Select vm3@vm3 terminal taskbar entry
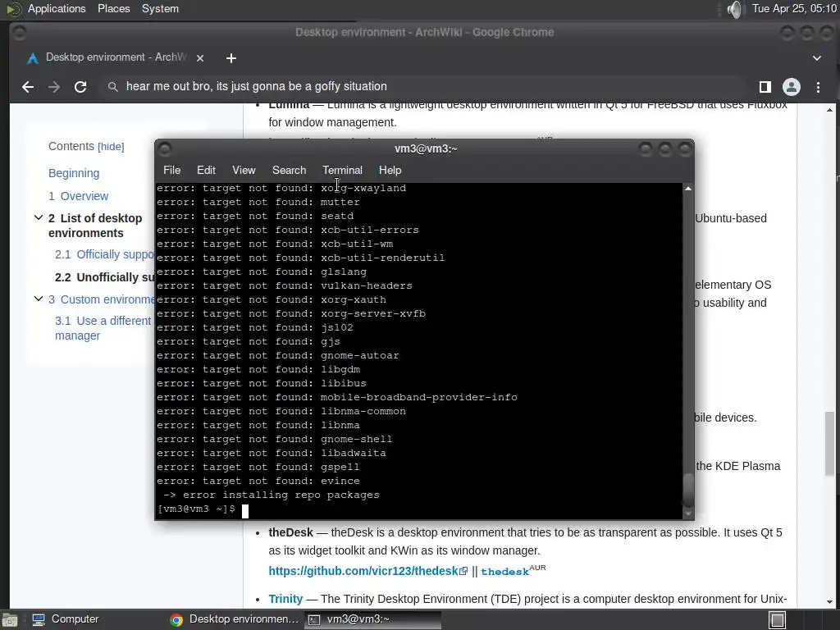The width and height of the screenshot is (840, 630). [x=373, y=619]
